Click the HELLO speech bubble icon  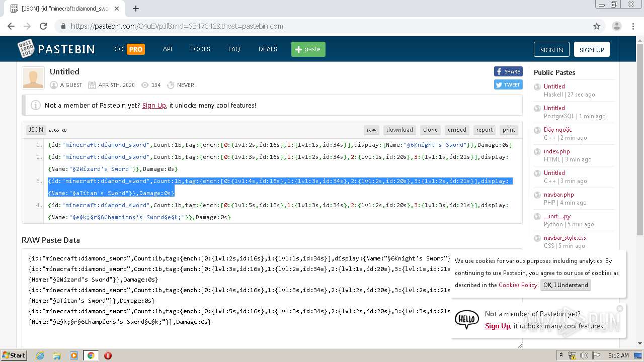[x=466, y=319]
